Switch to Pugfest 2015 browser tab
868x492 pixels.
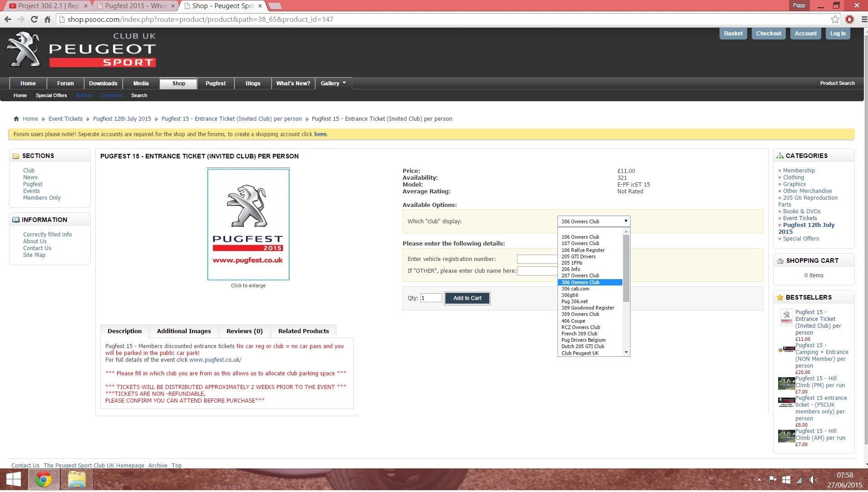coord(135,6)
